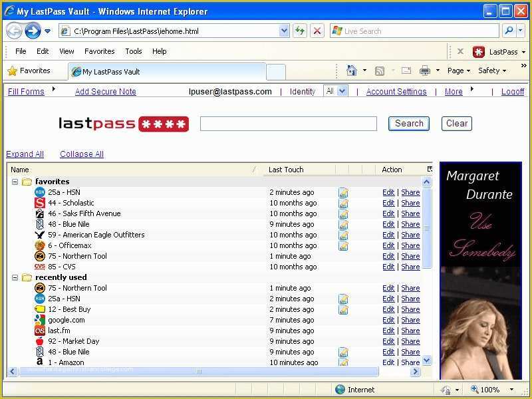The width and height of the screenshot is (532, 399).
Task: Click the Margaret Durante advertisement banner
Action: (480, 271)
